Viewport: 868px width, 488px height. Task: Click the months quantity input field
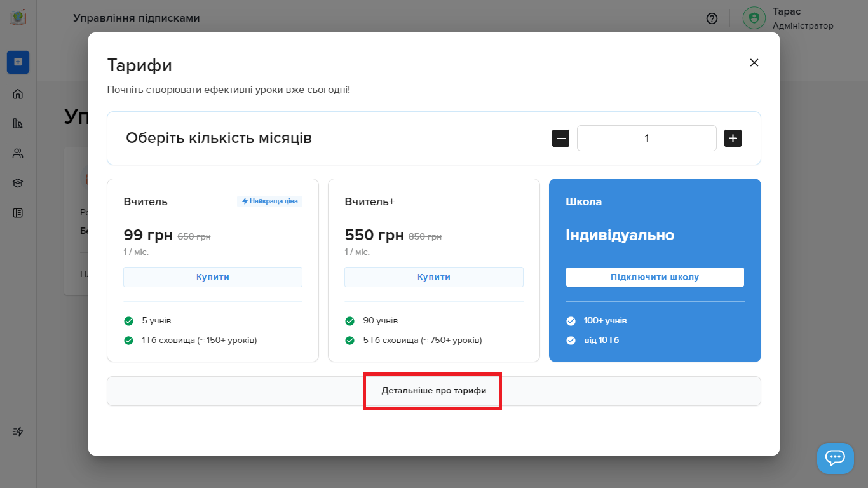click(x=646, y=138)
